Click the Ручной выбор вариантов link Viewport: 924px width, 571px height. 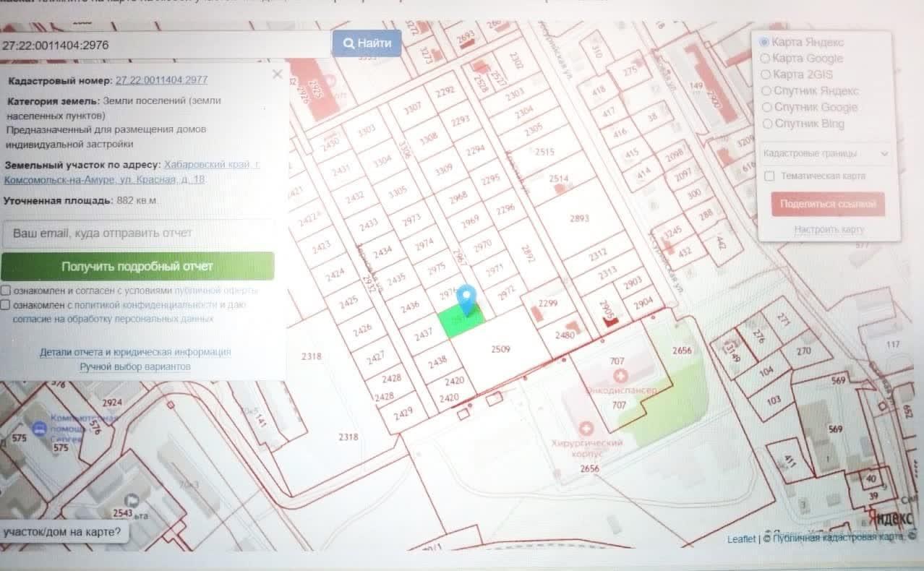(x=135, y=366)
